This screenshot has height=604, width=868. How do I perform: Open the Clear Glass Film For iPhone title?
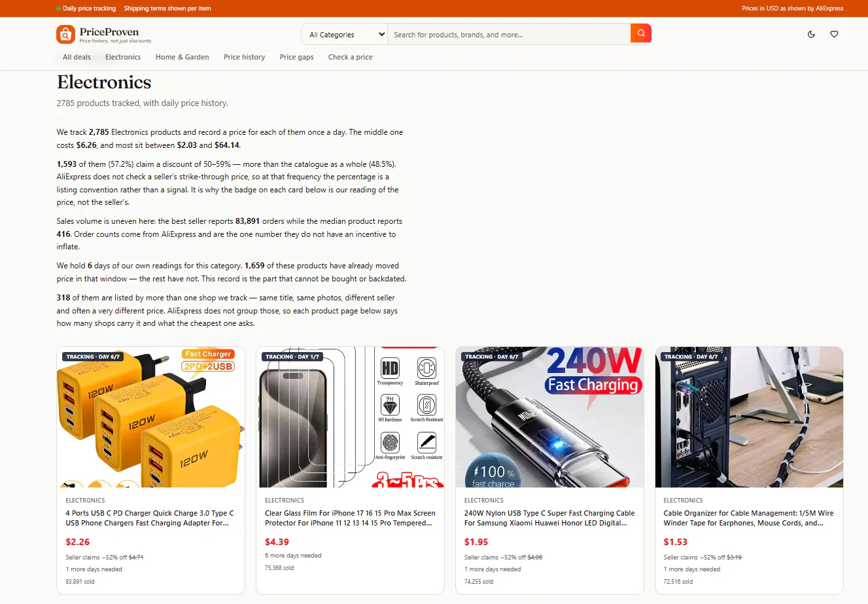350,518
